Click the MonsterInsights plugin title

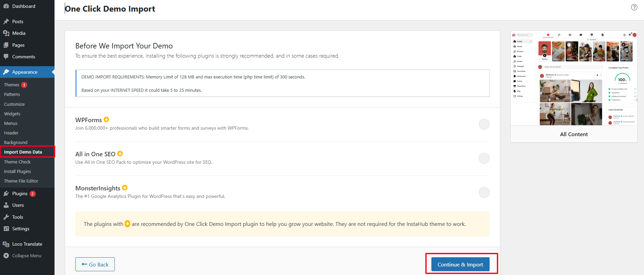tap(98, 188)
